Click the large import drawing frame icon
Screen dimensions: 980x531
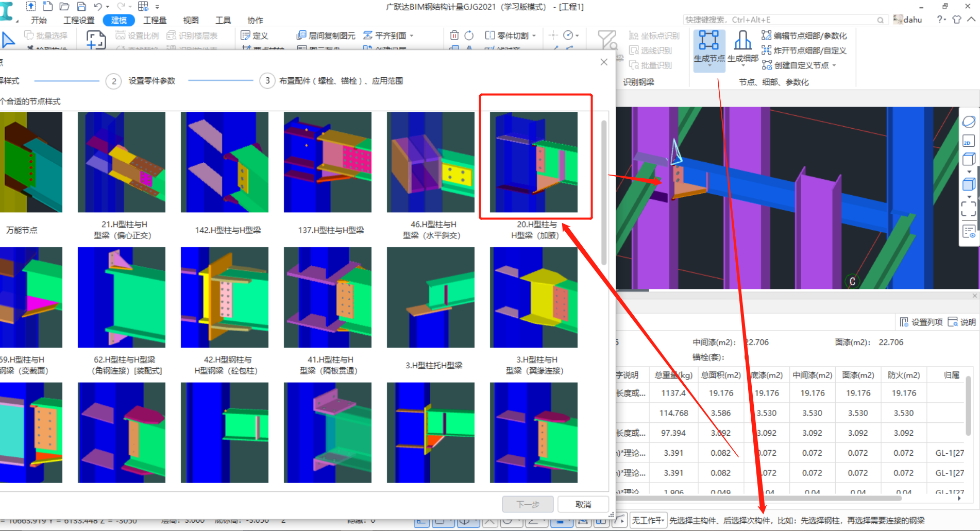tap(96, 40)
